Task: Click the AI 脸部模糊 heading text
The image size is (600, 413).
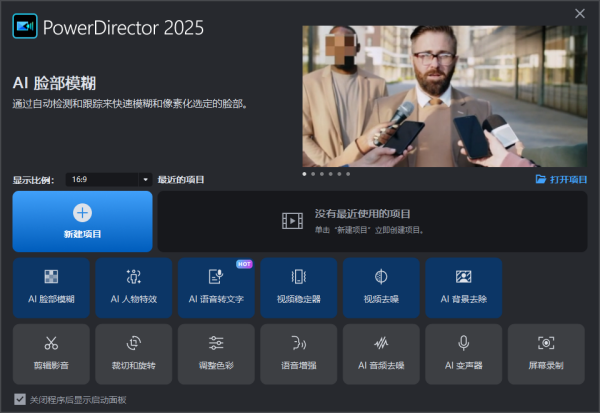Action: 54,83
